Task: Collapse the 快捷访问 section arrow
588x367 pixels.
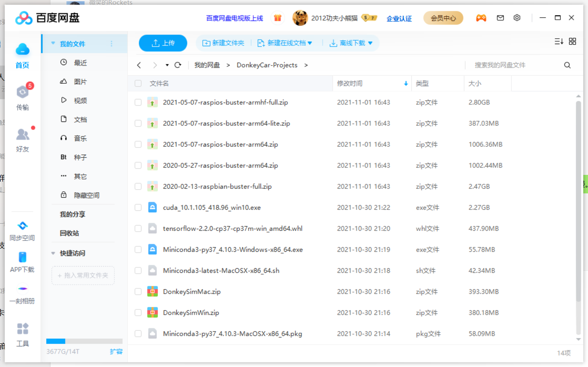Action: (53, 253)
